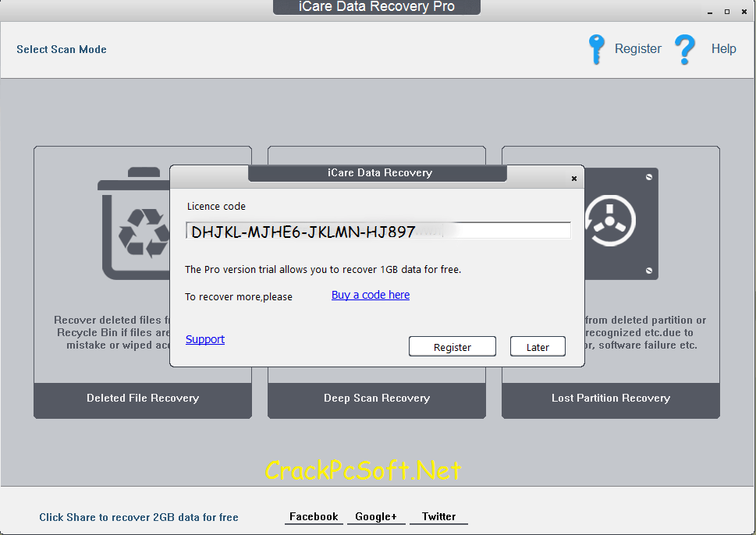Select Deep Scan Recovery mode

(x=377, y=400)
